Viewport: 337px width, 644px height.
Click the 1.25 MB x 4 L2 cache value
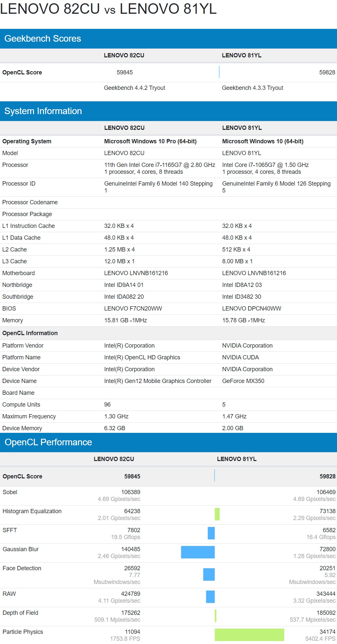(x=119, y=250)
